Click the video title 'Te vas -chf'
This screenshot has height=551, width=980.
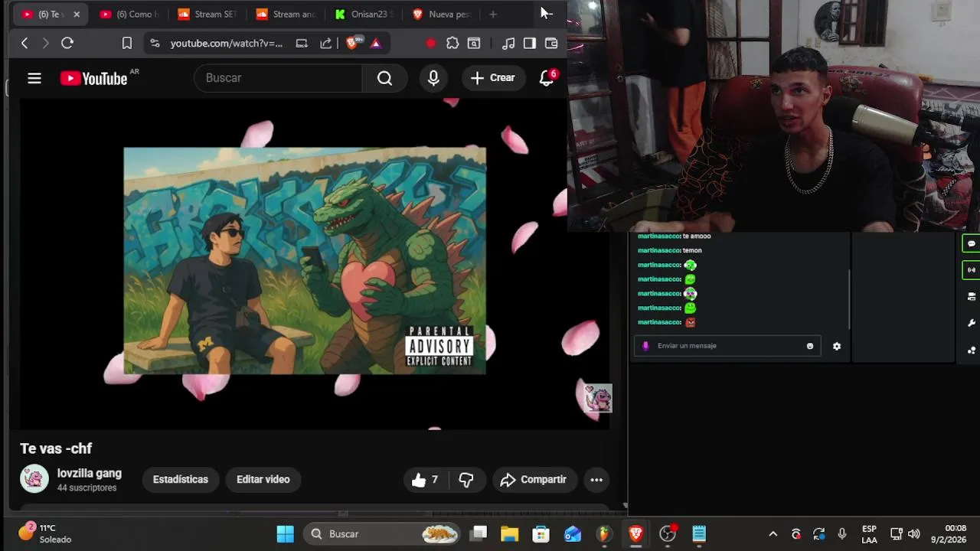coord(56,448)
